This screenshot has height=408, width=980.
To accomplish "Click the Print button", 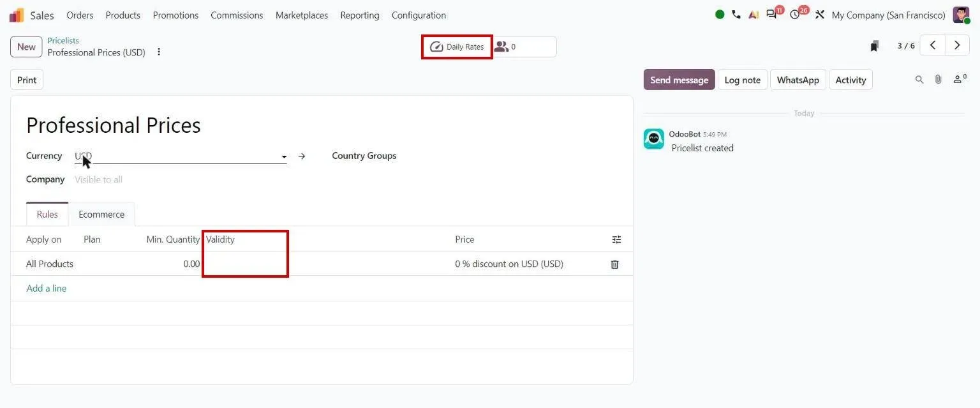I will [27, 80].
